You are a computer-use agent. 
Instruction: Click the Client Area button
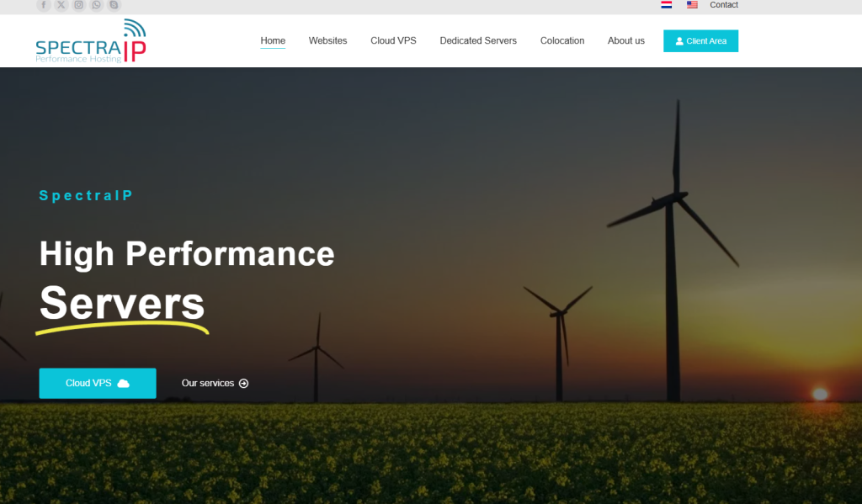pyautogui.click(x=700, y=41)
